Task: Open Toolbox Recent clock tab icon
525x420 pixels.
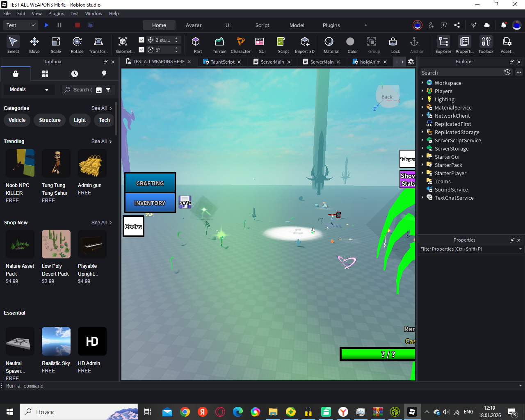Action: (x=75, y=74)
